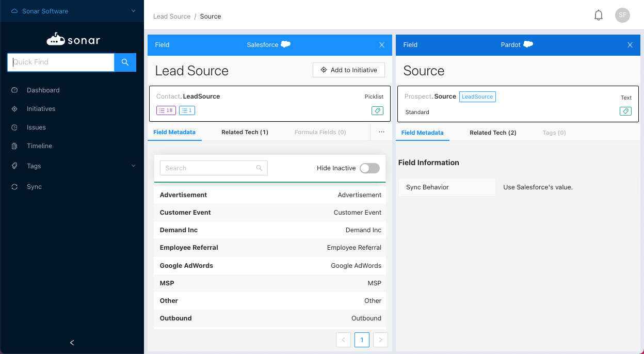Click the Salesforce cloud icon in header
The height and width of the screenshot is (354, 644).
pyautogui.click(x=285, y=44)
